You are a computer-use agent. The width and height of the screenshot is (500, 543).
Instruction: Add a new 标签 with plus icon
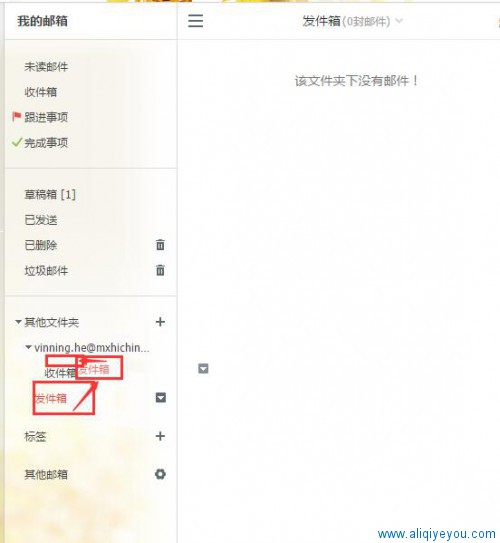click(160, 436)
